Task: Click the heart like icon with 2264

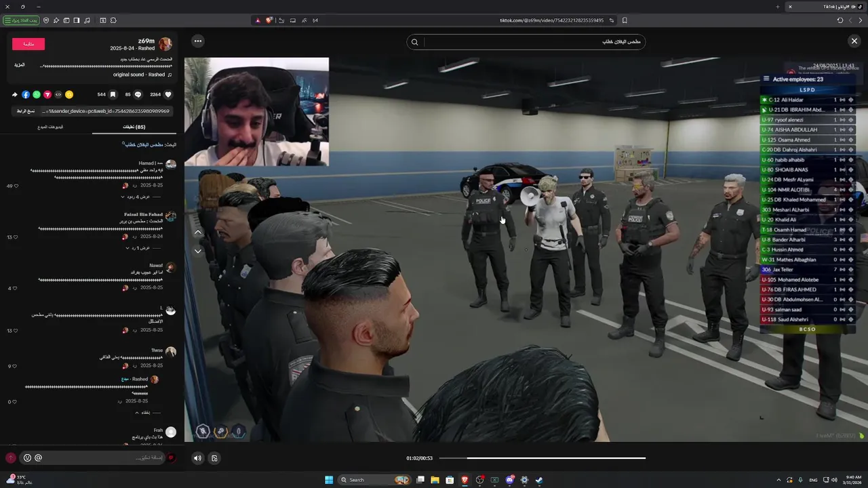Action: pyautogui.click(x=168, y=95)
